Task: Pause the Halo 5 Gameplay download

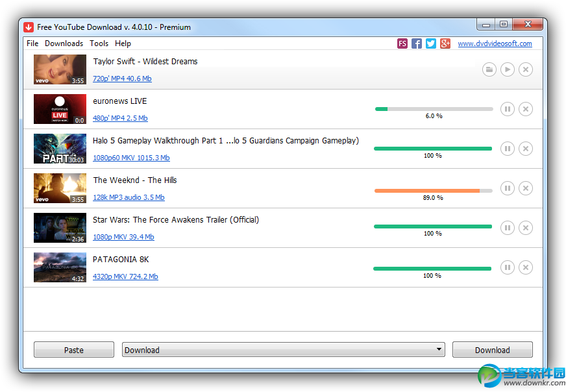Action: coord(507,149)
